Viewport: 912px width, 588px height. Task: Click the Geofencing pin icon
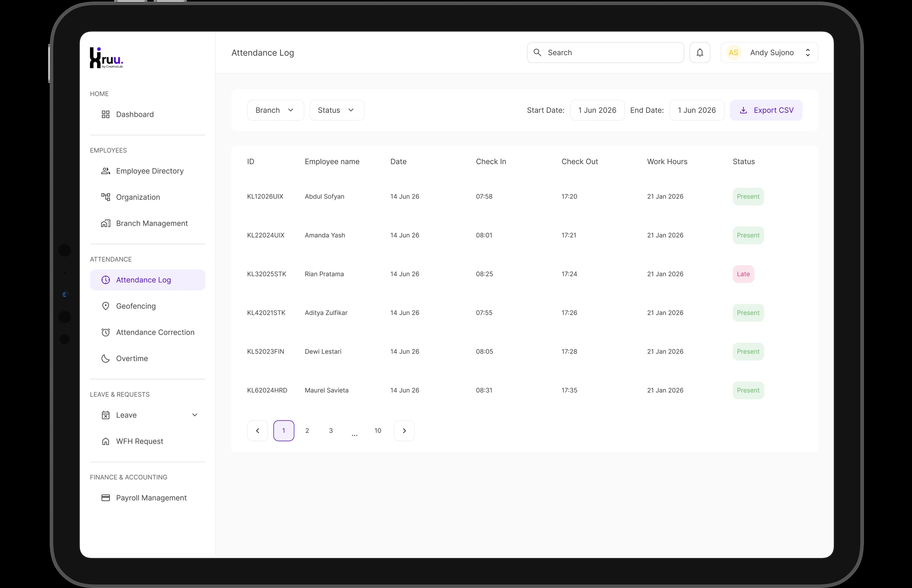tap(105, 306)
